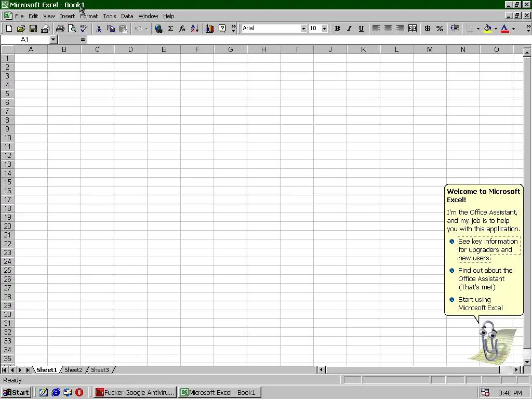Toggle Italic formatting
Screen dimensions: 532x399
tap(349, 29)
